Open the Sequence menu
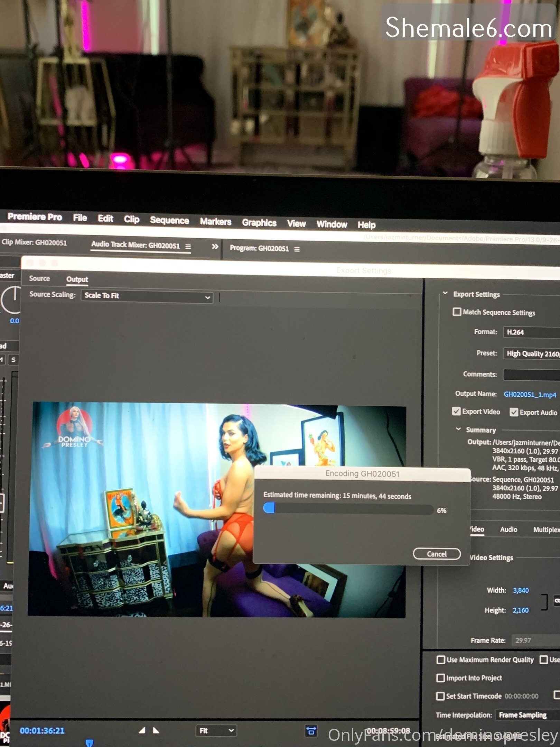The width and height of the screenshot is (560, 747). coord(169,220)
